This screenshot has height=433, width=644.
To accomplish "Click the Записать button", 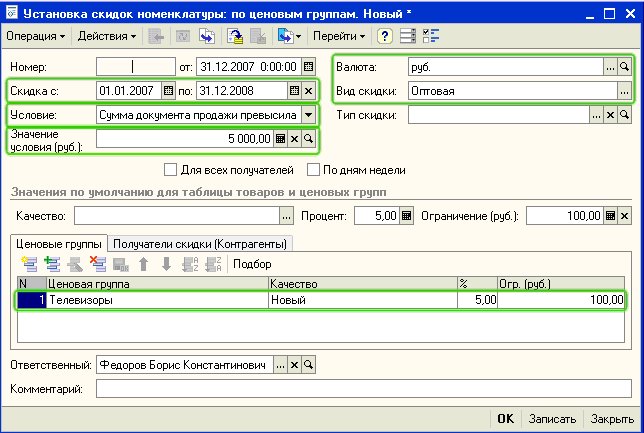I will pyautogui.click(x=552, y=419).
